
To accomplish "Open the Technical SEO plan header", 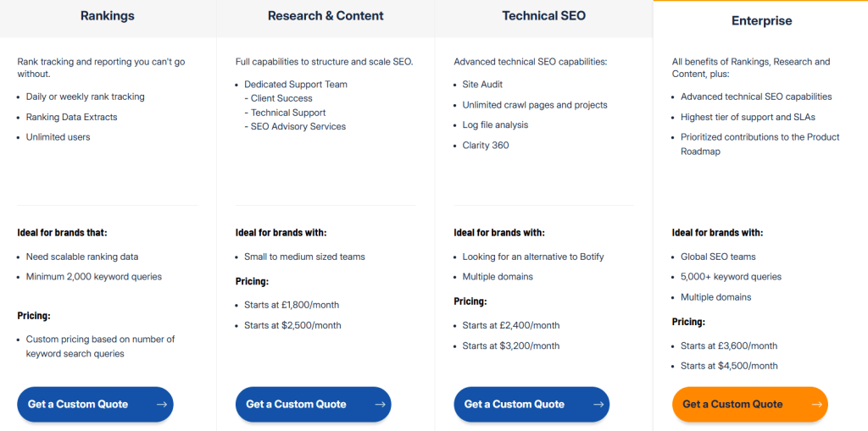I will point(543,16).
